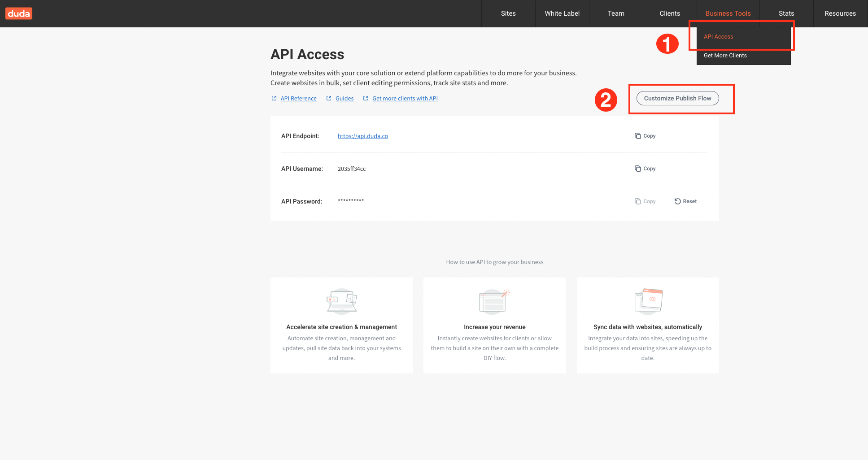Click the Copy label for API Username
The image size is (868, 460).
(x=649, y=169)
